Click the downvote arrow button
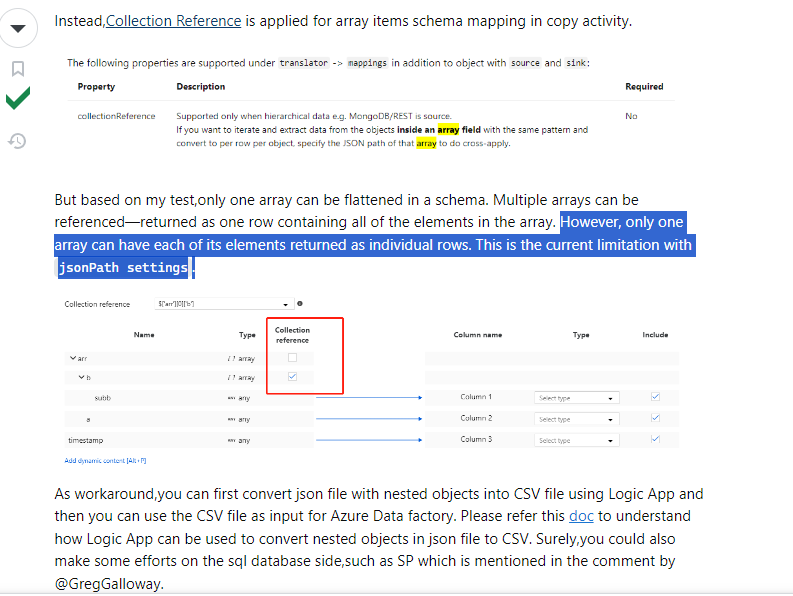The height and width of the screenshot is (596, 793). point(18,28)
